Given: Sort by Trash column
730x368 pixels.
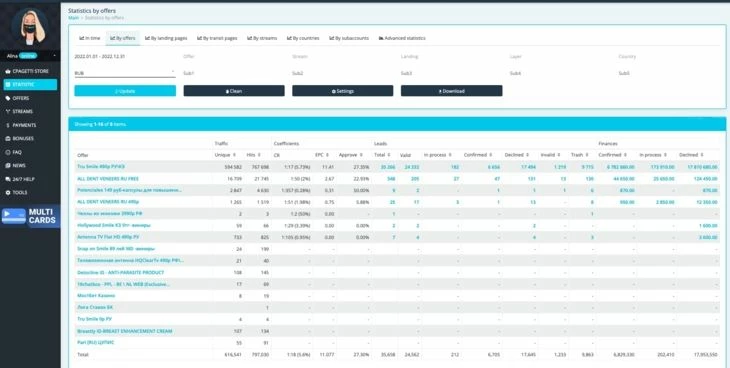Looking at the screenshot, I should 580,155.
